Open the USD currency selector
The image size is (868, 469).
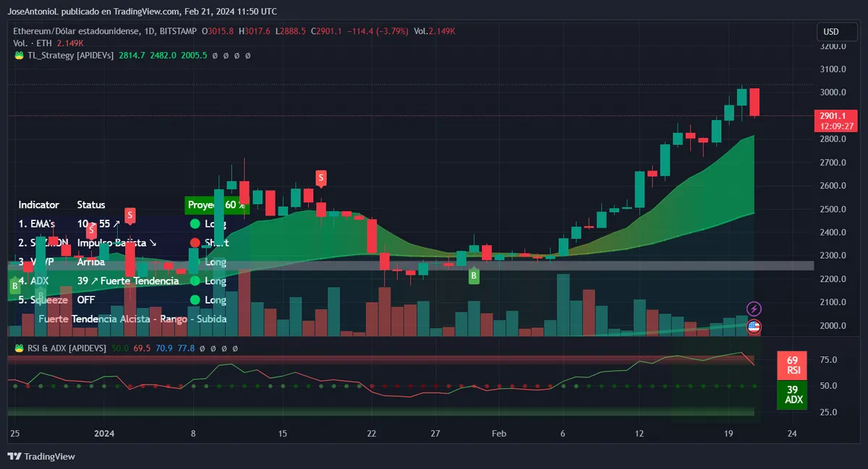831,32
